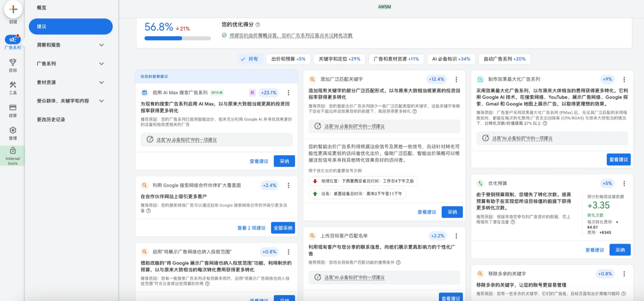
Task: Filter by 广告和素材资源 +11%
Action: [x=396, y=59]
